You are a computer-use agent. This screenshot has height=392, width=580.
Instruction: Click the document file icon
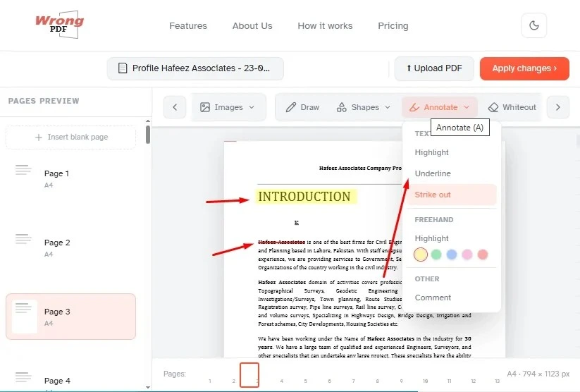coord(123,68)
